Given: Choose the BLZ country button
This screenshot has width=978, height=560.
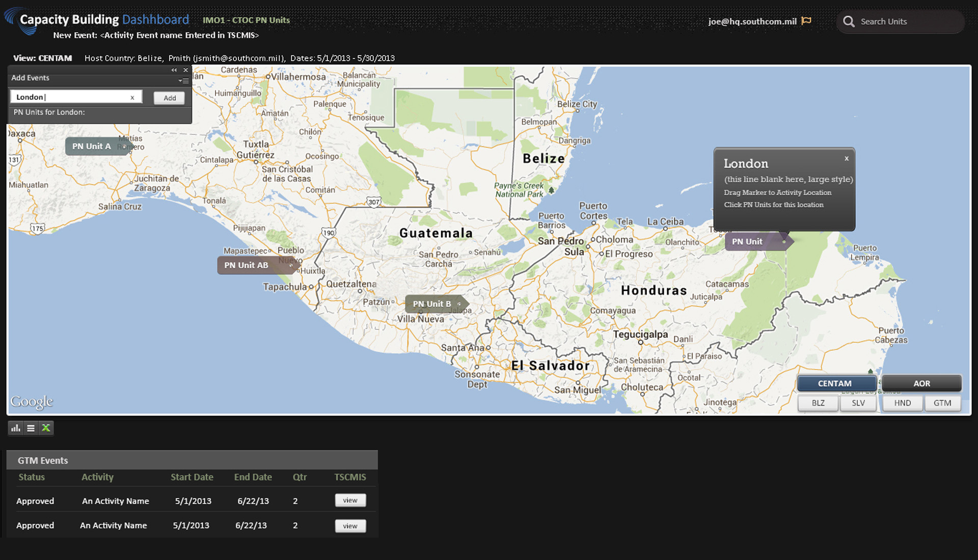Looking at the screenshot, I should pyautogui.click(x=818, y=403).
